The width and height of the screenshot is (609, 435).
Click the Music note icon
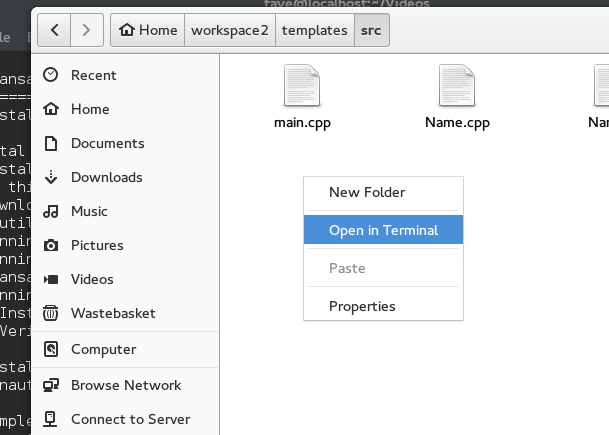(51, 211)
